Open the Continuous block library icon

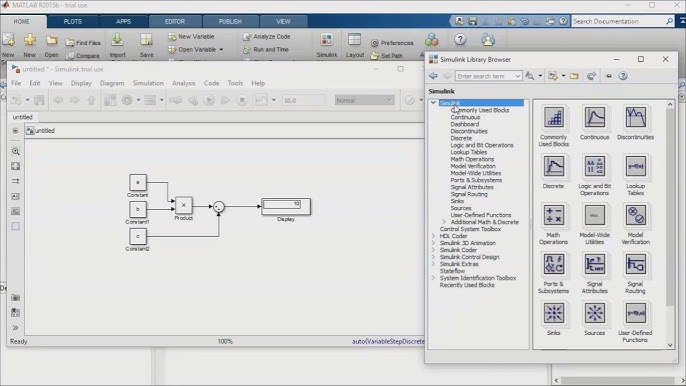pyautogui.click(x=595, y=117)
